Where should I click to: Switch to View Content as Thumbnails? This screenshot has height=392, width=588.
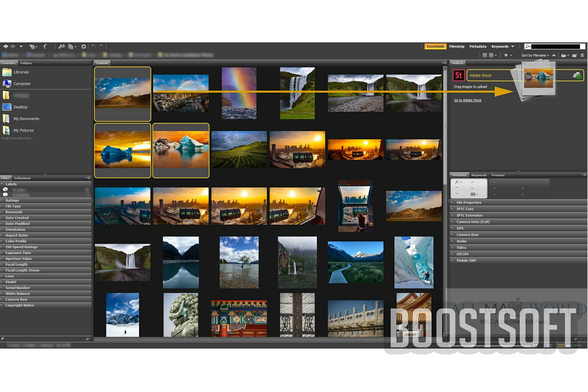pyautogui.click(x=561, y=345)
